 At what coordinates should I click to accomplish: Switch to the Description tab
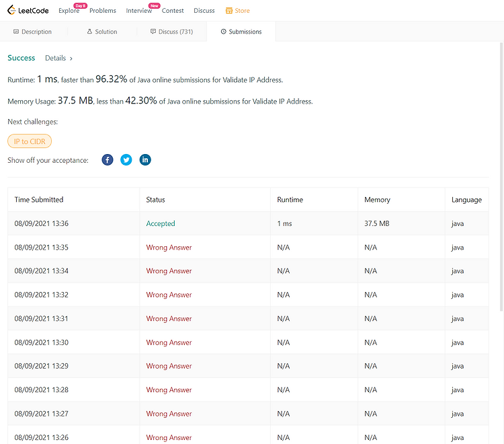tap(32, 32)
